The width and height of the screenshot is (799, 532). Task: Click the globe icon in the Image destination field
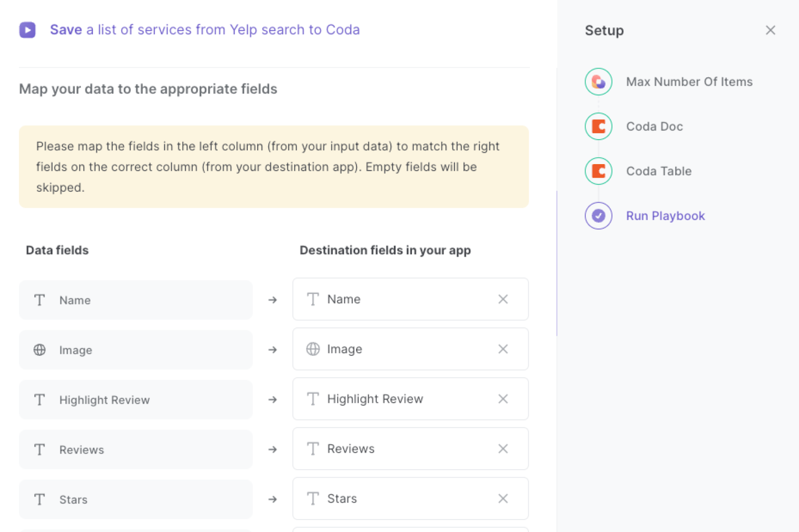[313, 349]
